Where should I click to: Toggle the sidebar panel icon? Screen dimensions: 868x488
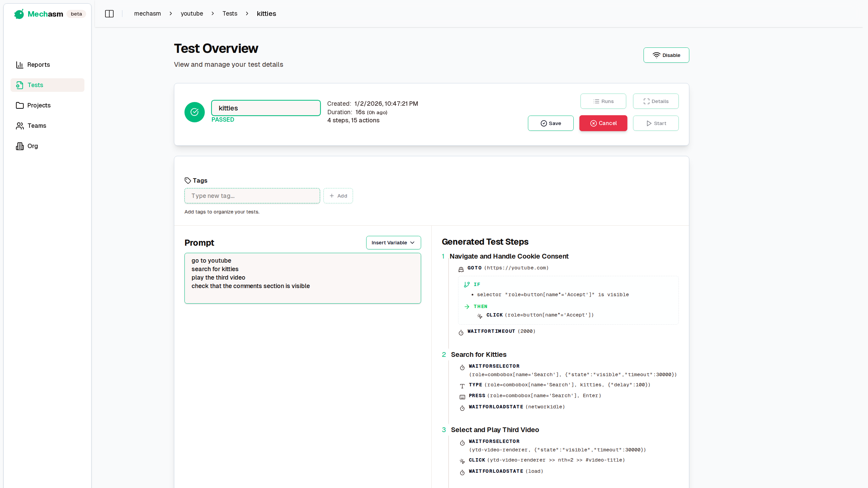coord(109,14)
